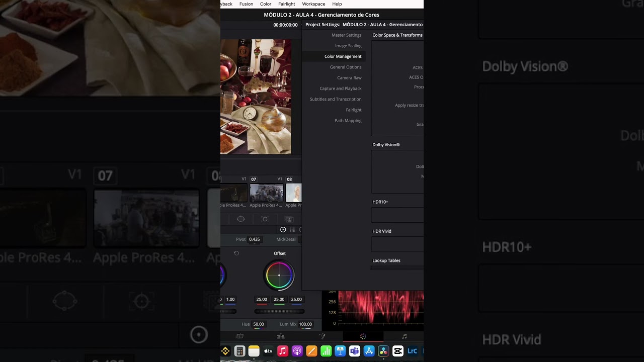The image size is (644, 362).
Task: Go to the Fusion page icon
Action: click(322, 336)
